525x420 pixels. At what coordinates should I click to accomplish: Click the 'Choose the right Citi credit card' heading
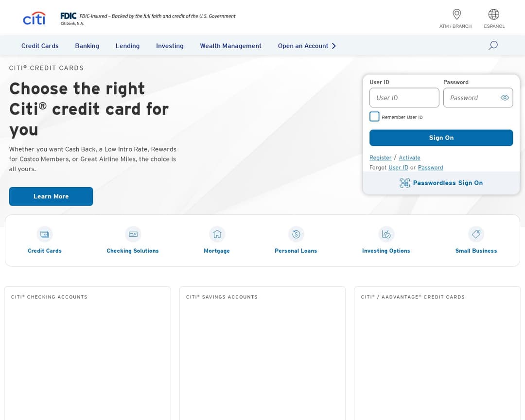[89, 109]
